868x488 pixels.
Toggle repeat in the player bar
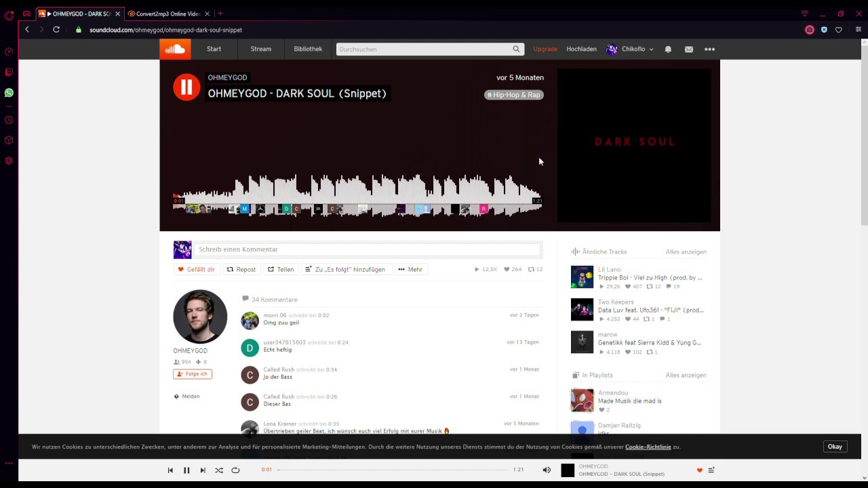coord(235,470)
